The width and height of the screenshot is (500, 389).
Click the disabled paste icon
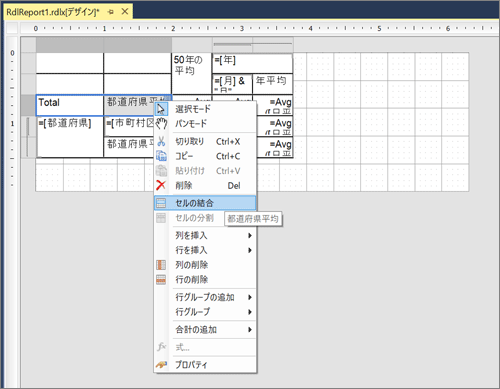(x=161, y=171)
